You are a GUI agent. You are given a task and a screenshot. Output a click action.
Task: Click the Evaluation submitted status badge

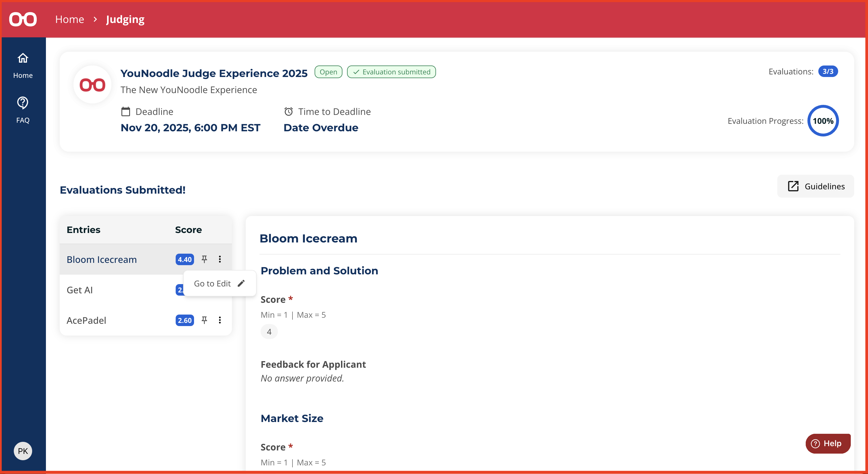(391, 72)
